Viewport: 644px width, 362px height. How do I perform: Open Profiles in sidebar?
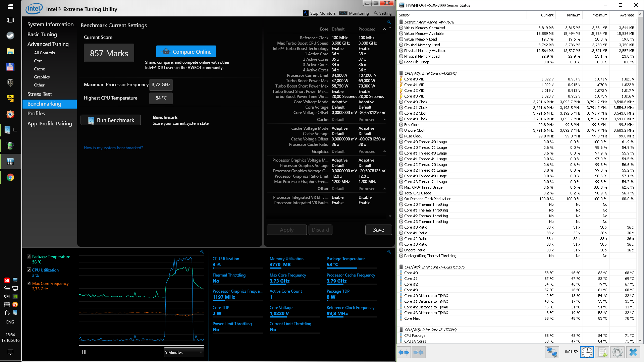click(x=36, y=114)
